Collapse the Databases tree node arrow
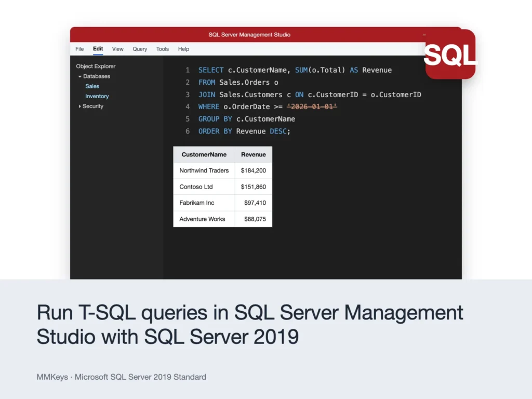This screenshot has height=399, width=532. point(79,76)
